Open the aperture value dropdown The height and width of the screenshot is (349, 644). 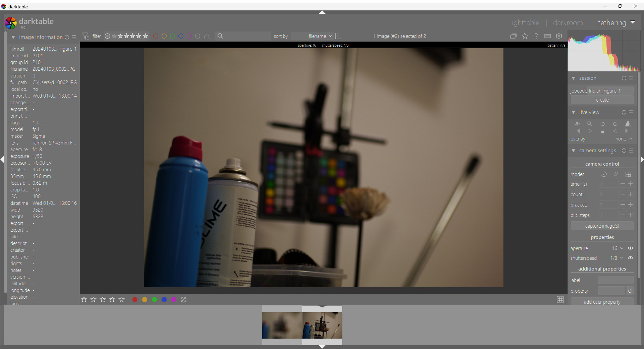pos(617,248)
